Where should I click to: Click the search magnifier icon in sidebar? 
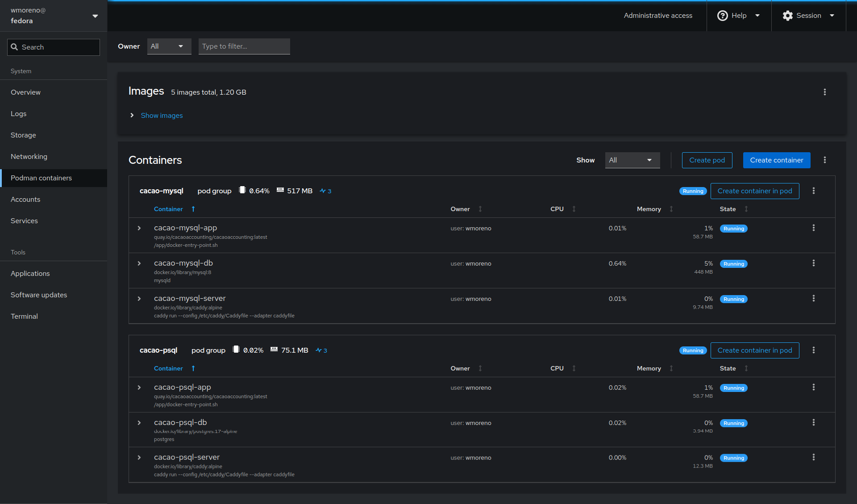point(14,47)
